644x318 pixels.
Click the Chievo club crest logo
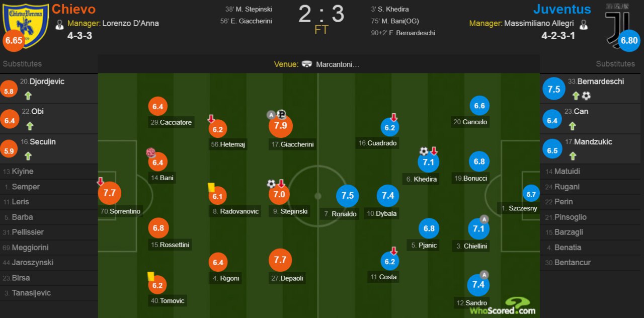coord(26,19)
